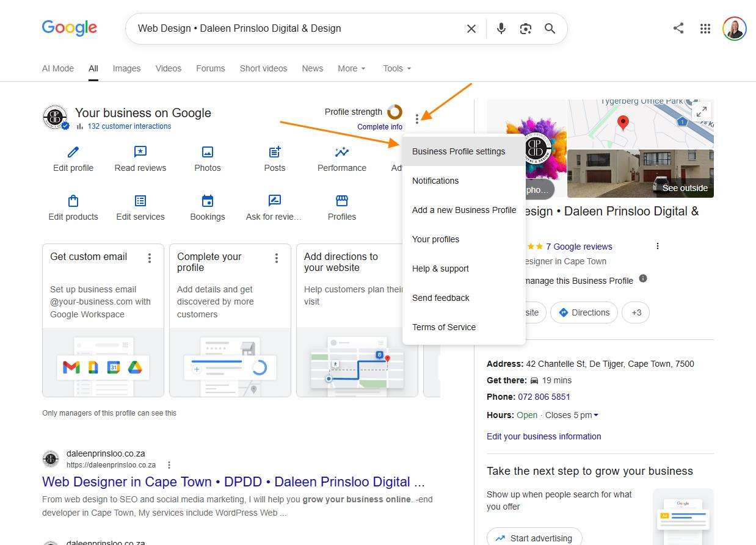Open options on Complete your profile card

coord(277,258)
